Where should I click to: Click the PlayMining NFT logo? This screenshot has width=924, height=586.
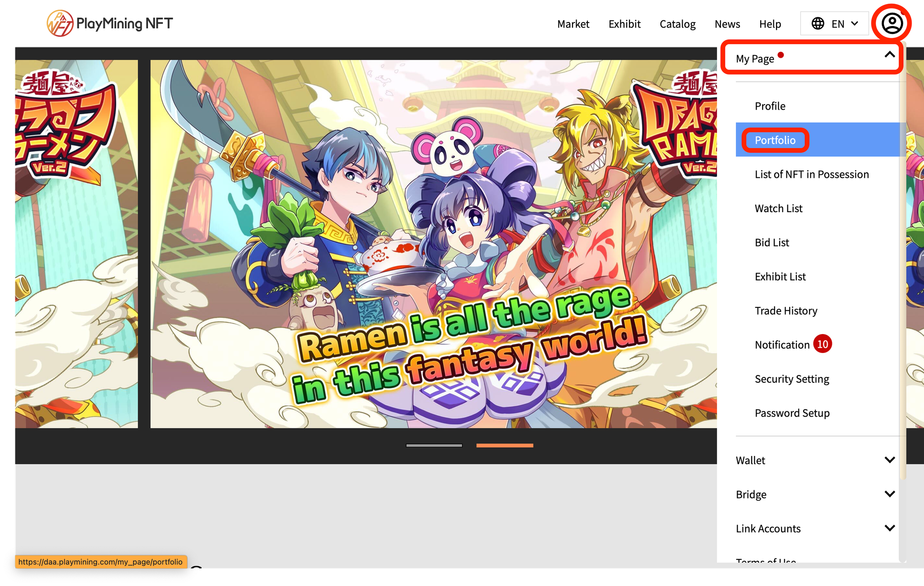click(x=110, y=23)
